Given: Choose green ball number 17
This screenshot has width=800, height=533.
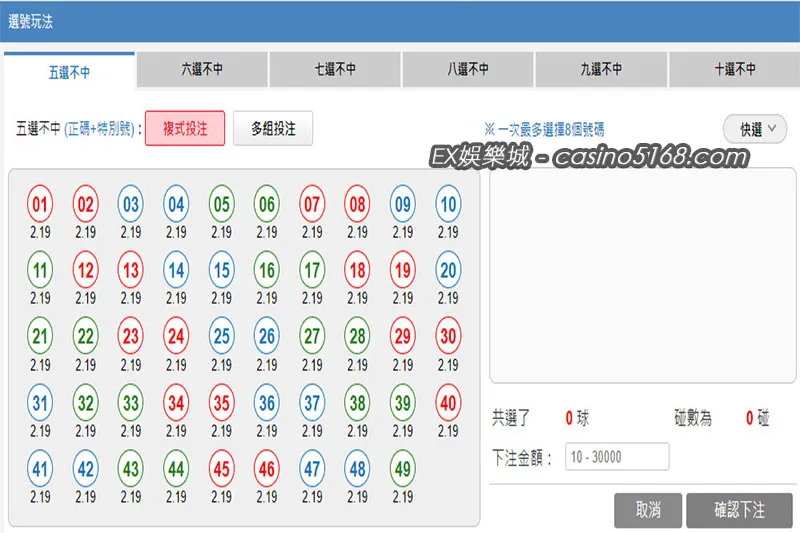Looking at the screenshot, I should click(312, 270).
